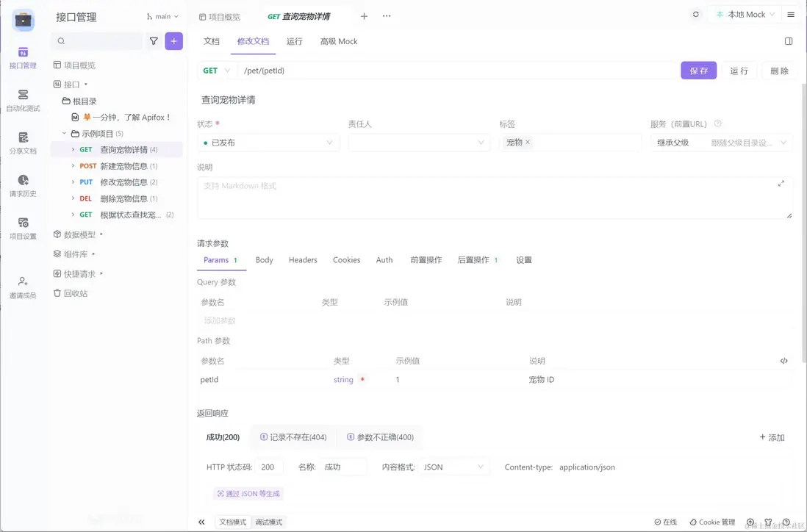Select the Body tab
Viewport: 807px width, 532px height.
[x=264, y=260]
